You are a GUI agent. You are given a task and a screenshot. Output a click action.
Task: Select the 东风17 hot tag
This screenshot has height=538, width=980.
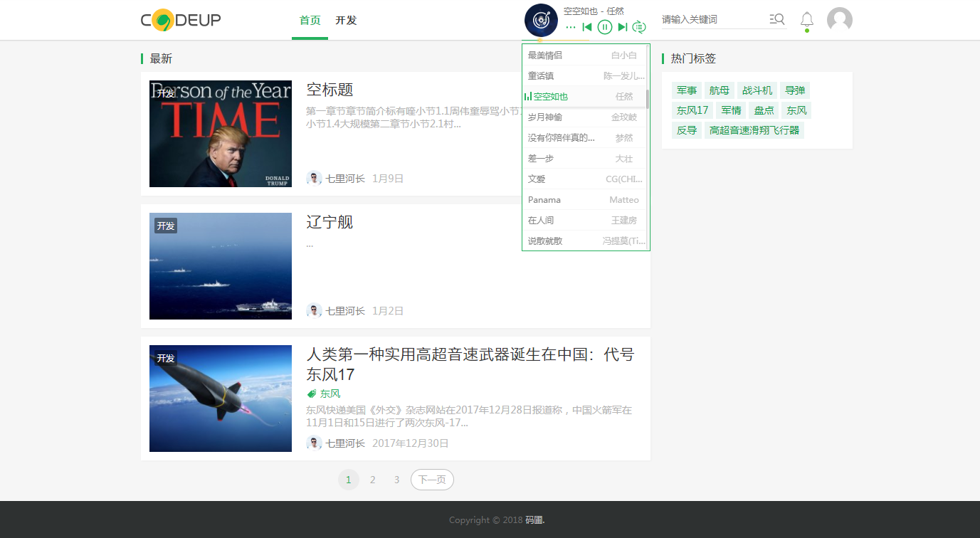pos(692,110)
